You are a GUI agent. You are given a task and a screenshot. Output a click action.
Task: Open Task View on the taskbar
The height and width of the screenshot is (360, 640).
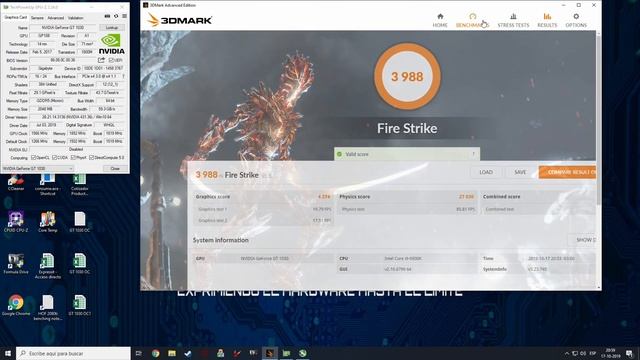138,353
